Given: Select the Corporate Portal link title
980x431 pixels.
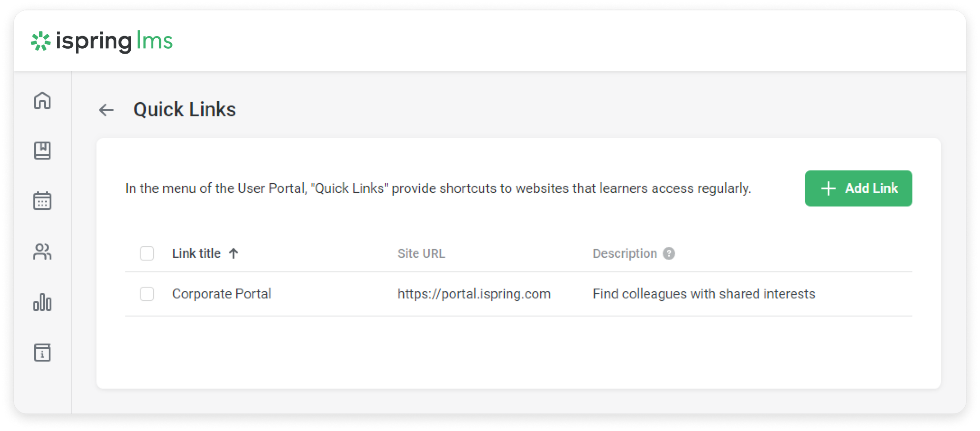Looking at the screenshot, I should [222, 294].
